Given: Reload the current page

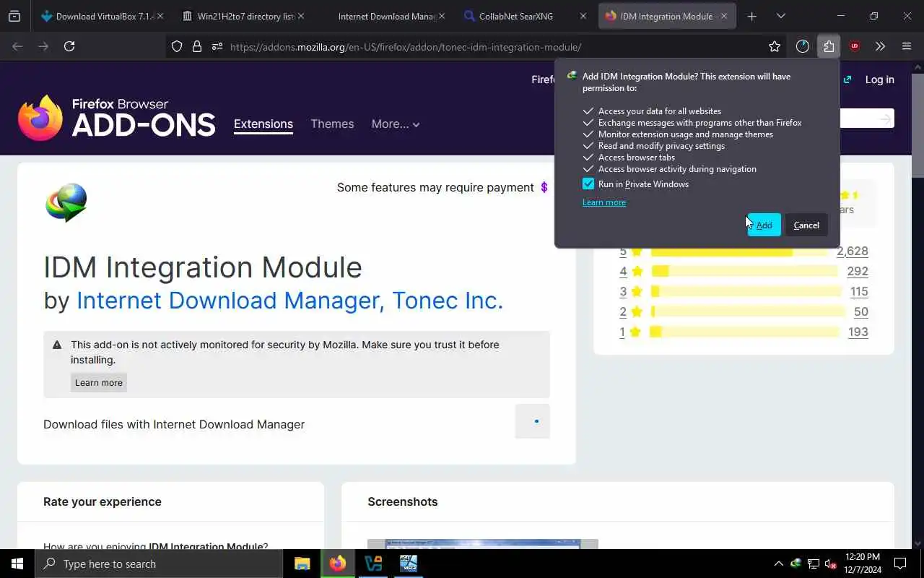Looking at the screenshot, I should (69, 46).
